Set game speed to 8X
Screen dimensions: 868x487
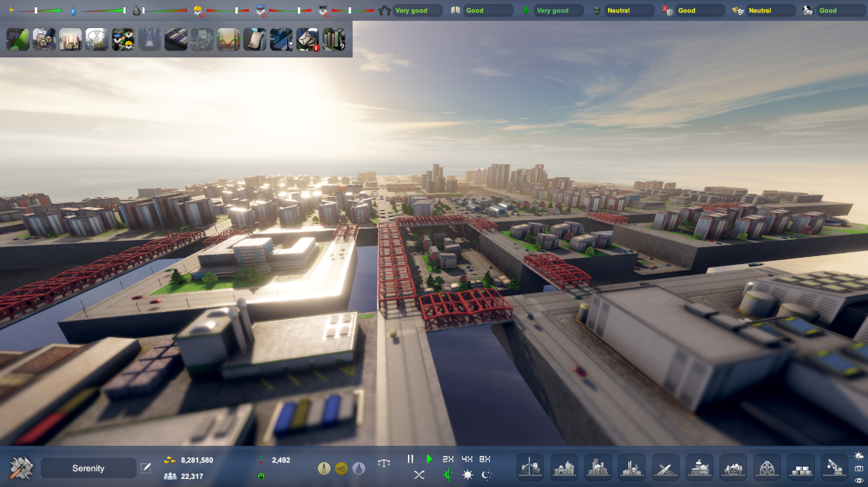[x=485, y=459]
